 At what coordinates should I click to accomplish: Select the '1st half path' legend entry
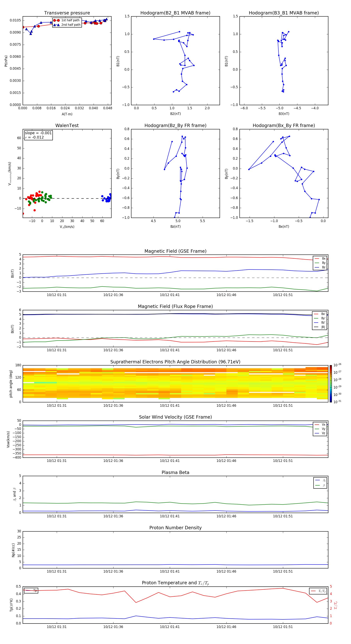(67, 20)
